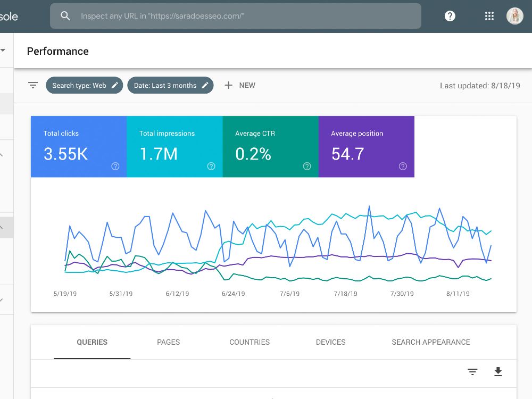The image size is (532, 399).
Task: Open help icon on Total impressions card
Action: [211, 166]
